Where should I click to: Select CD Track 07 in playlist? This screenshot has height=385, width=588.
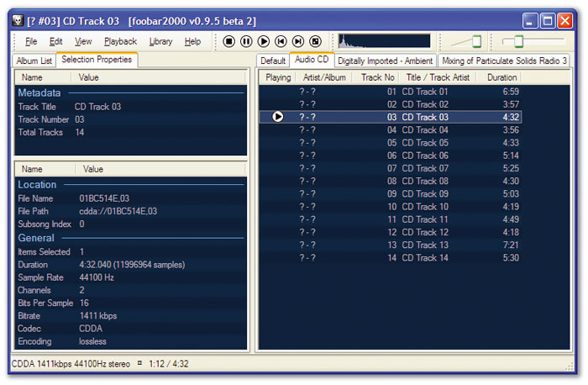tap(390, 168)
